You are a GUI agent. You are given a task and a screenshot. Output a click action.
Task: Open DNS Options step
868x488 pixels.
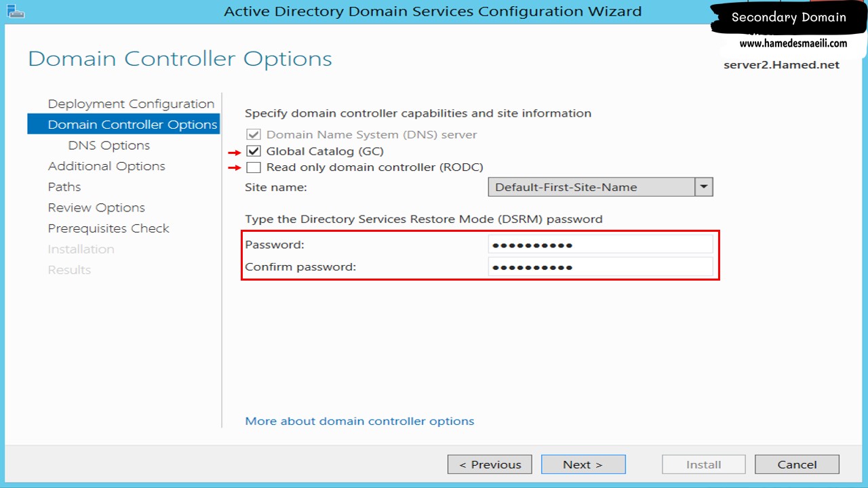[109, 145]
